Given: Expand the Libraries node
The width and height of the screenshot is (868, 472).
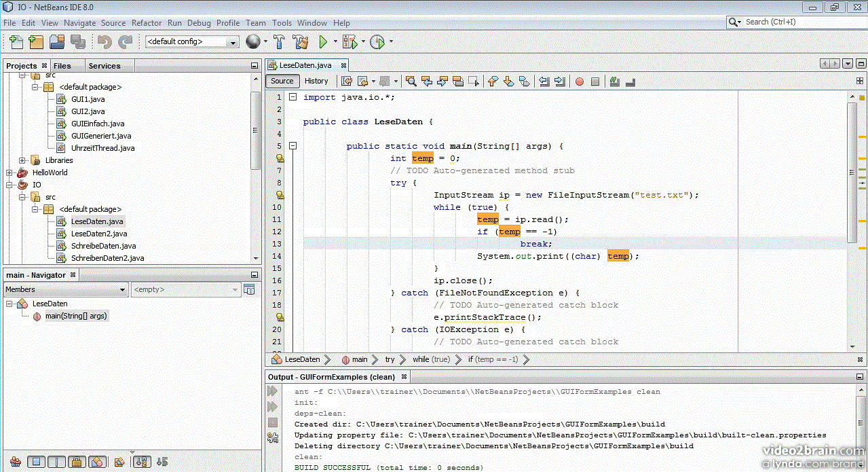Looking at the screenshot, I should pos(22,160).
